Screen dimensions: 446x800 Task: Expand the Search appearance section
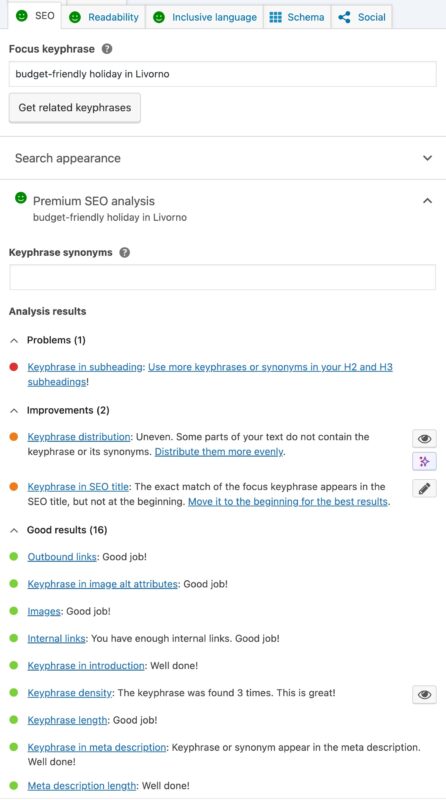pos(223,158)
